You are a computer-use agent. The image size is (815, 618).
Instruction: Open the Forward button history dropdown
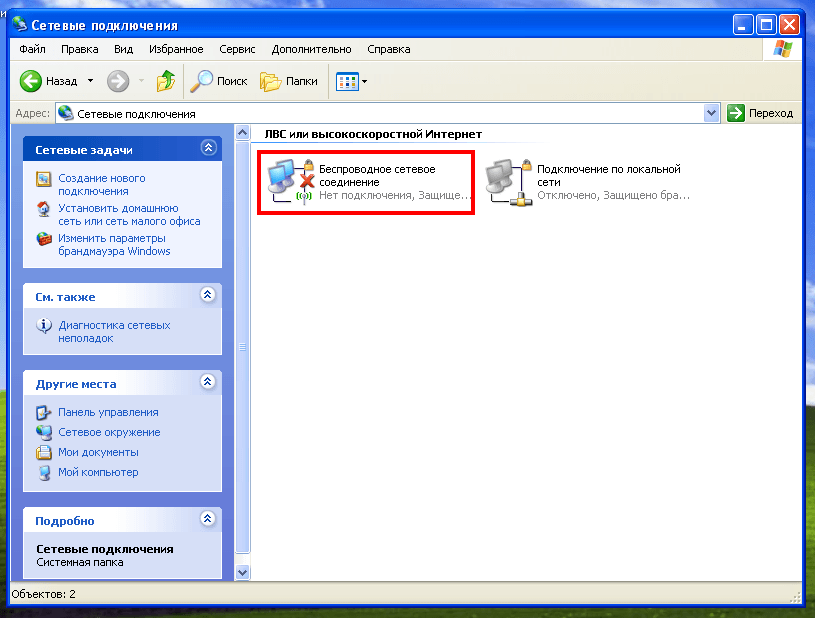pos(141,81)
